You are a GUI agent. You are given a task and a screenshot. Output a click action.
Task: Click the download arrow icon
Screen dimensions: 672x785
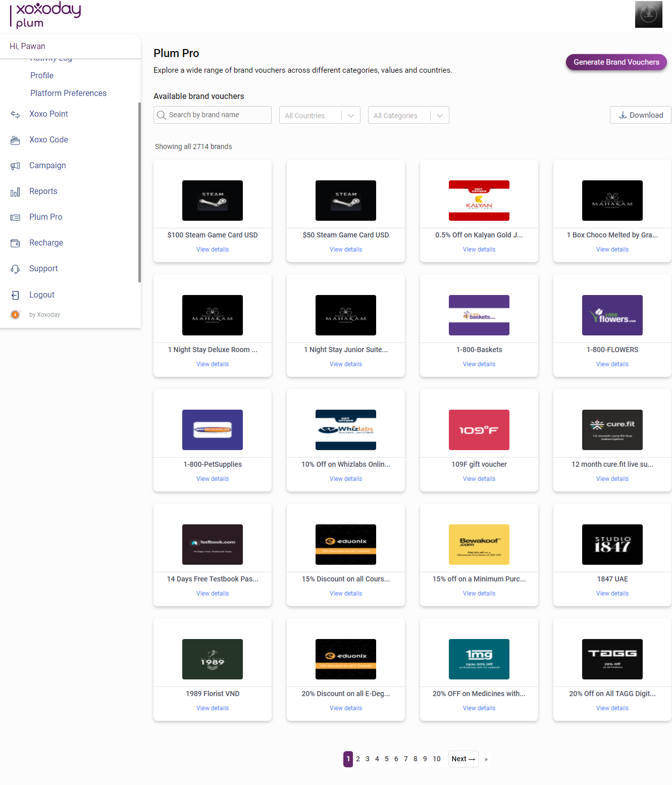(623, 115)
